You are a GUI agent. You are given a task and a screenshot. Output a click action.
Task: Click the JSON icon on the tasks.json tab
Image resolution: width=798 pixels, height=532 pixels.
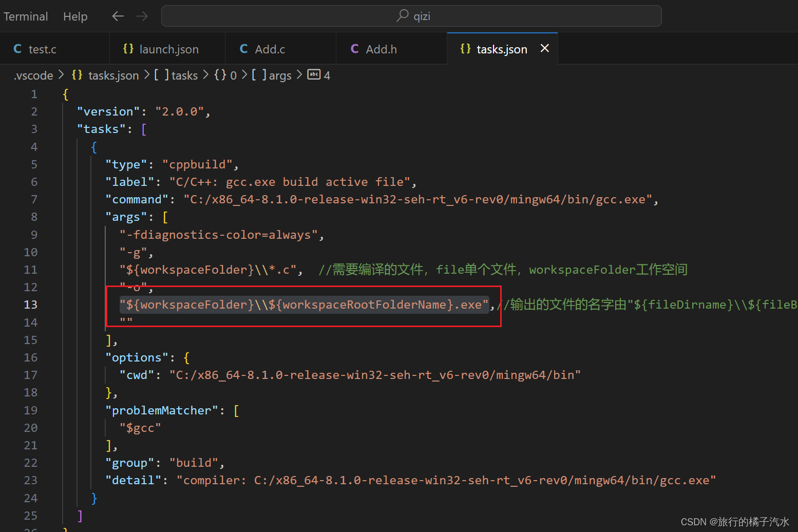pos(466,49)
